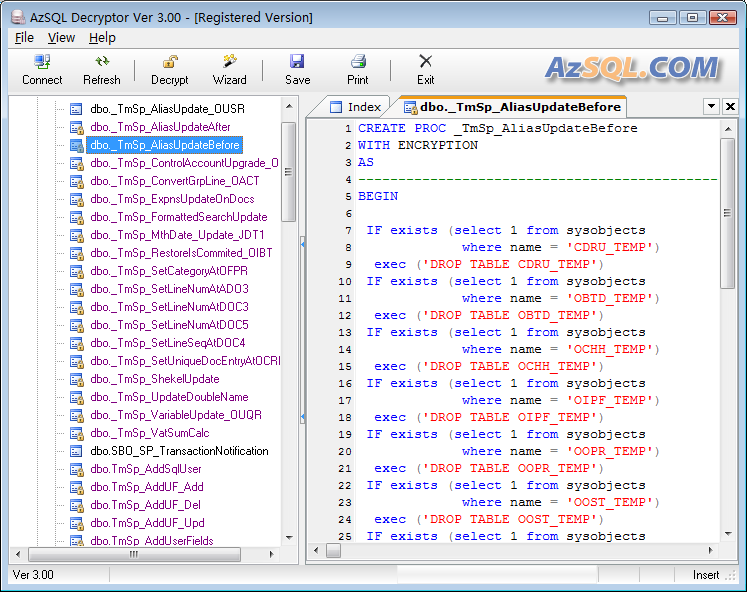Click tree panel horizontal scrollbar thumb
The width and height of the screenshot is (747, 592).
coord(134,554)
